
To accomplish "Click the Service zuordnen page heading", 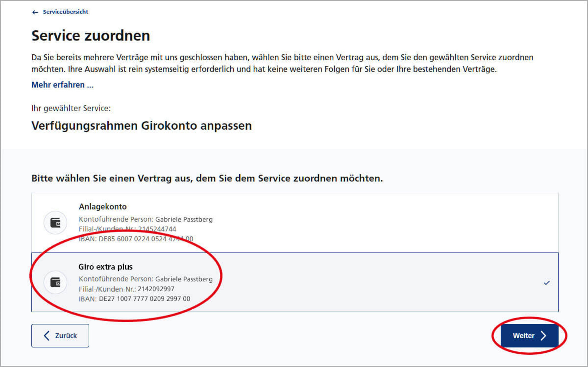I will (x=91, y=36).
